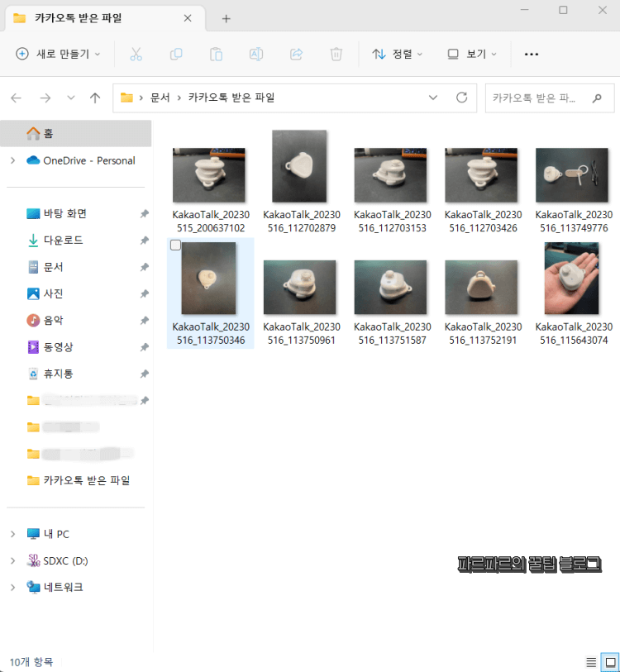This screenshot has width=620, height=672.
Task: Switch to details list view icon
Action: (591, 662)
